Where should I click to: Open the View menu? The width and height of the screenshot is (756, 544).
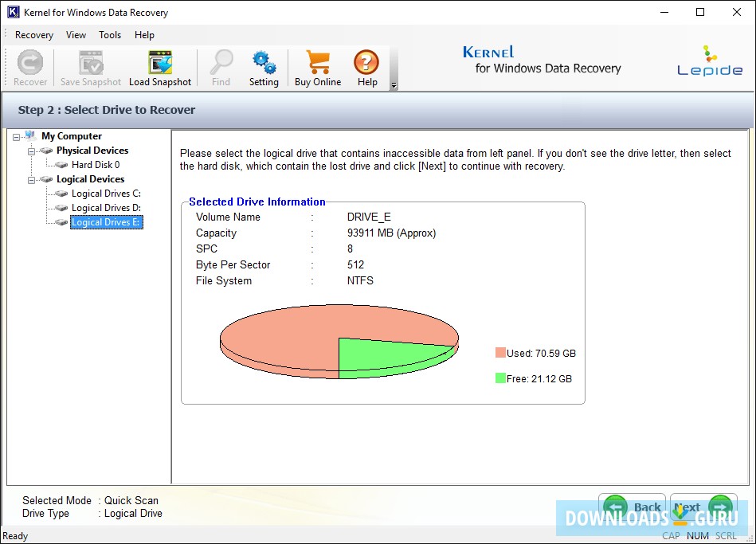(76, 35)
